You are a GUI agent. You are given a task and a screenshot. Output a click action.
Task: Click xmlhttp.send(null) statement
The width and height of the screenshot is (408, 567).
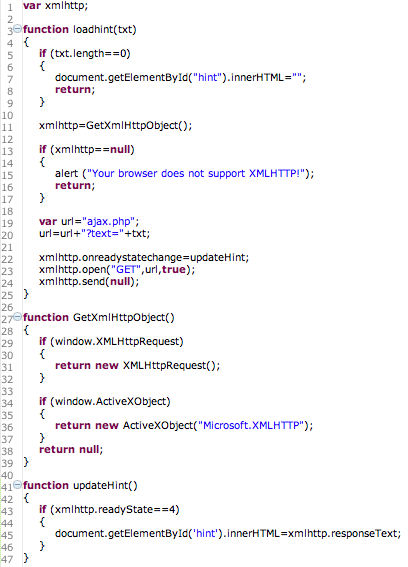[x=89, y=281]
